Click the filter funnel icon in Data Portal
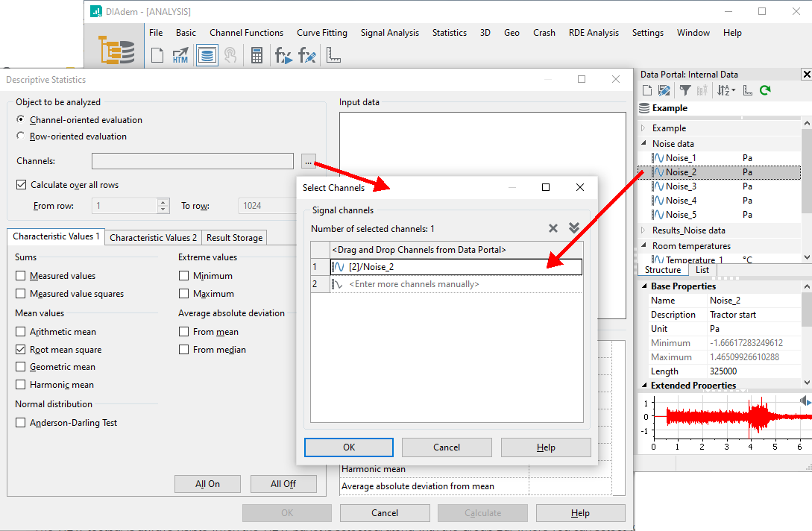The width and height of the screenshot is (812, 531). click(684, 90)
